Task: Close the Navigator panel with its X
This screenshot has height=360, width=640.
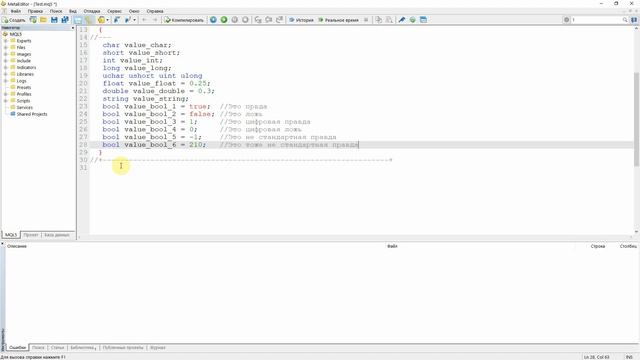Action: click(x=73, y=28)
